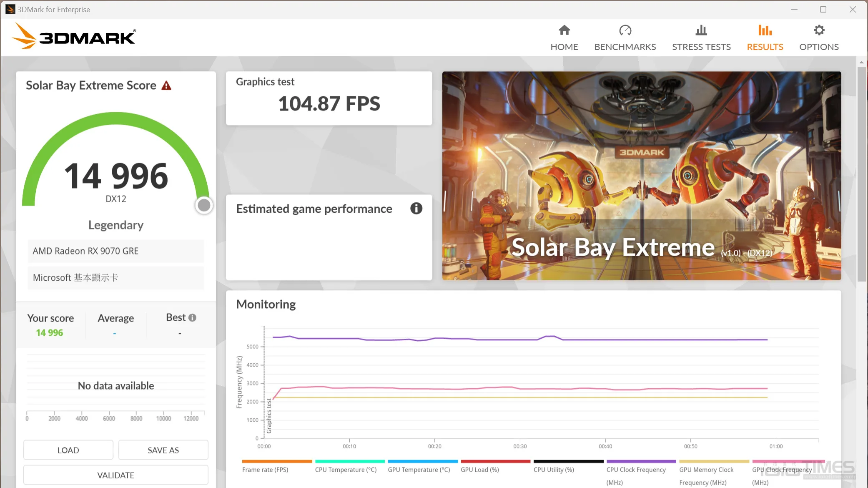
Task: Select the AMD Radeon RX 9070 GRE entry
Action: (116, 251)
